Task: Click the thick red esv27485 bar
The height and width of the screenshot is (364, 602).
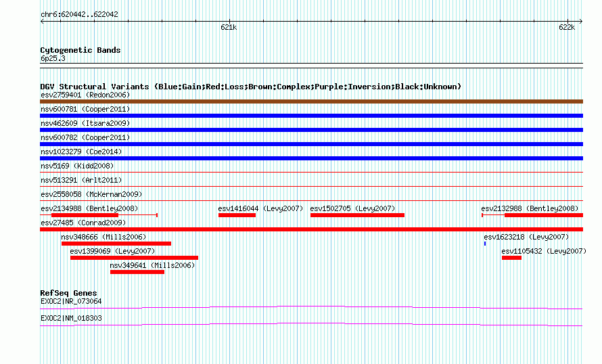Action: (x=311, y=229)
